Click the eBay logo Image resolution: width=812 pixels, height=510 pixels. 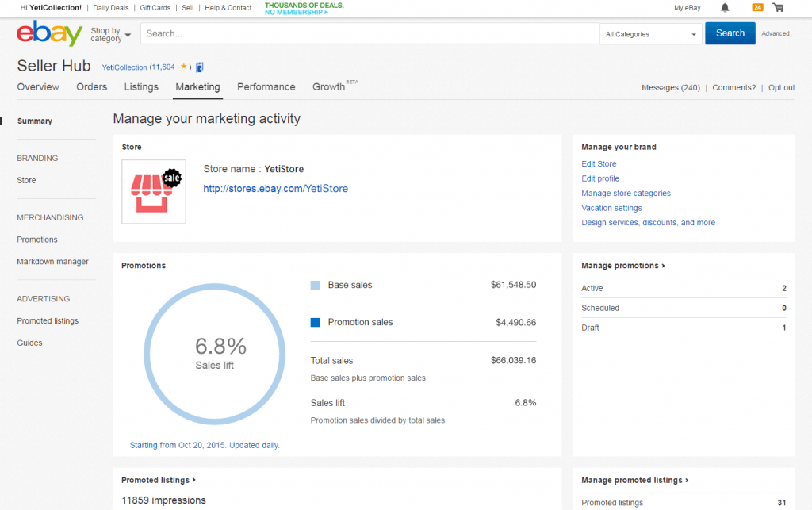click(x=49, y=33)
